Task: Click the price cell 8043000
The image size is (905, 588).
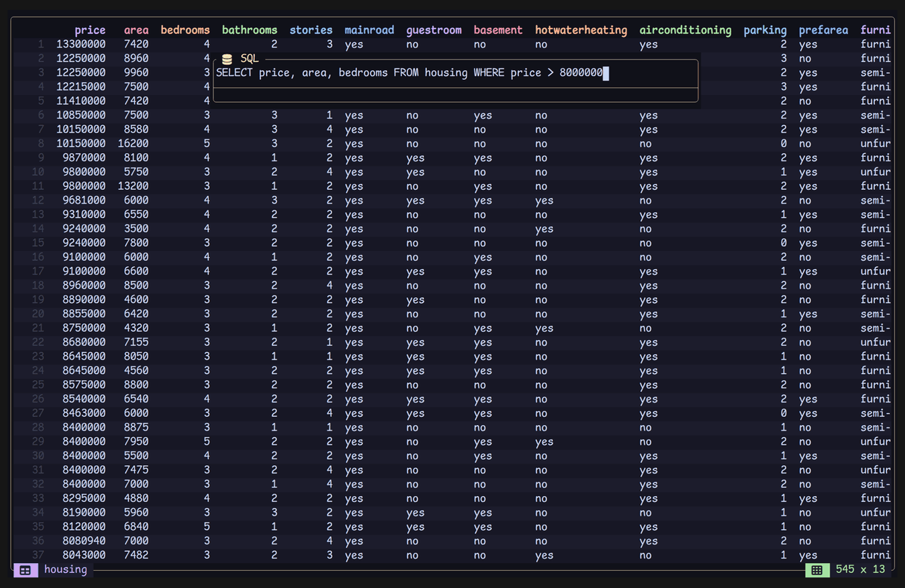Action: [x=84, y=556]
